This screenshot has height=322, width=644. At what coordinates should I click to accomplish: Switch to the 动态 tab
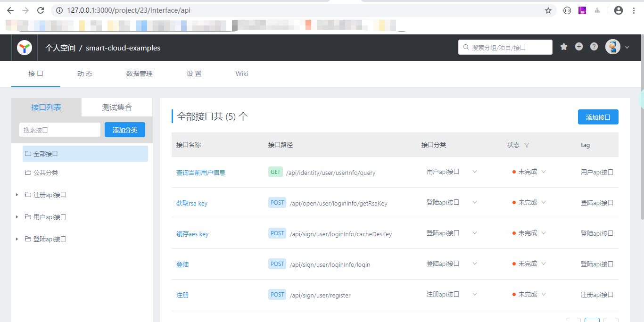point(85,74)
